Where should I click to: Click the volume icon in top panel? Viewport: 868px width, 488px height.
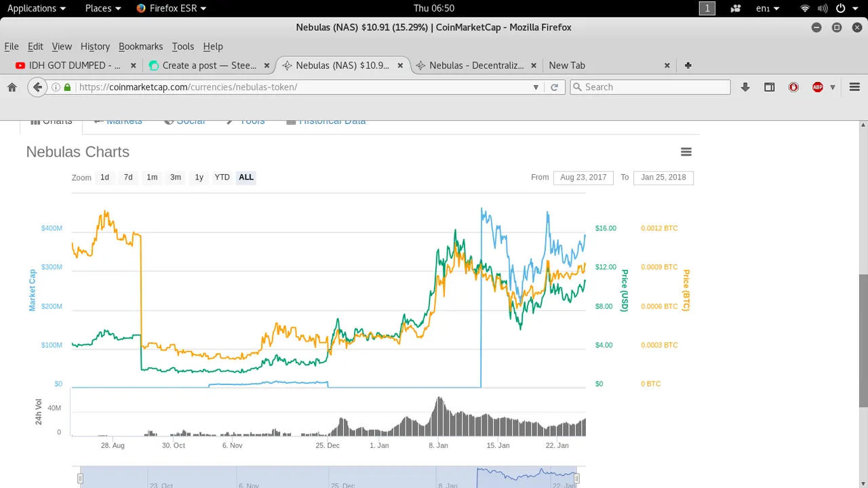pyautogui.click(x=823, y=8)
